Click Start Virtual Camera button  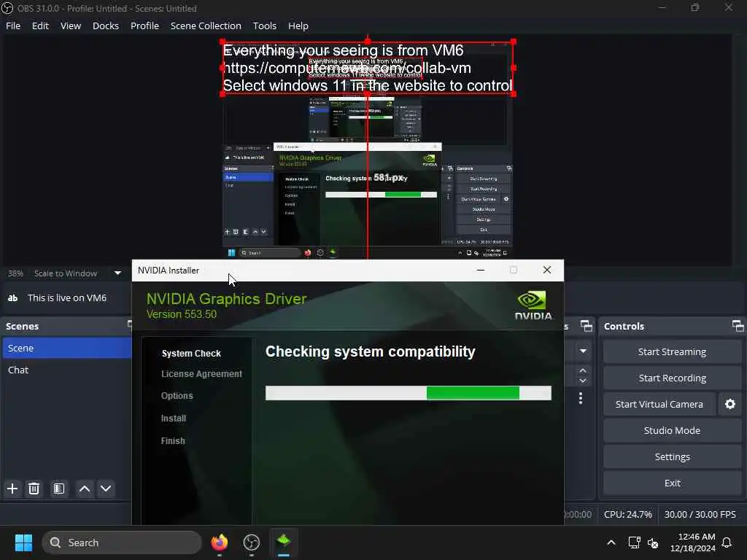click(x=659, y=404)
